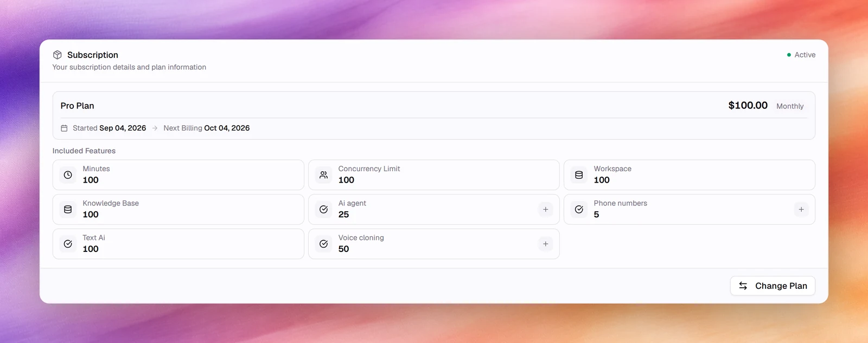
Task: Click the Voice cloning checkmark icon
Action: point(324,244)
